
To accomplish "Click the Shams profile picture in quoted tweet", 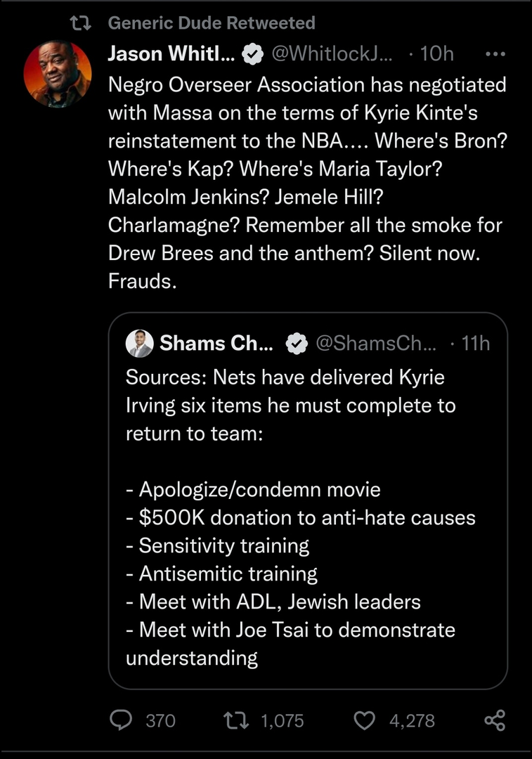I will point(139,344).
